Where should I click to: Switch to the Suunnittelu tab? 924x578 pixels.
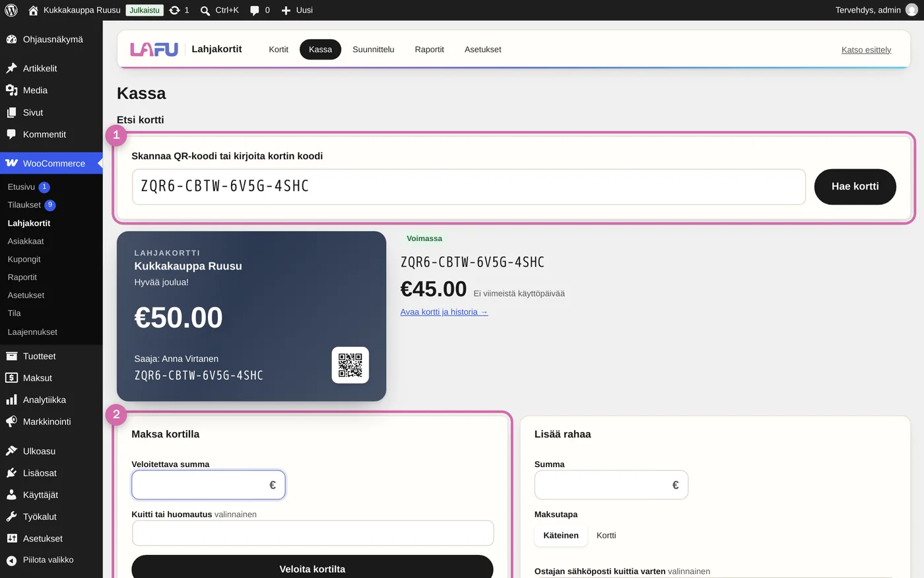coord(374,50)
